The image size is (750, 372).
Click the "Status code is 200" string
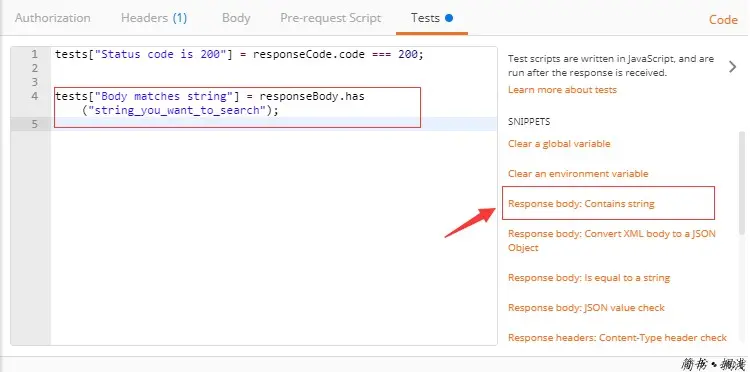[x=161, y=54]
